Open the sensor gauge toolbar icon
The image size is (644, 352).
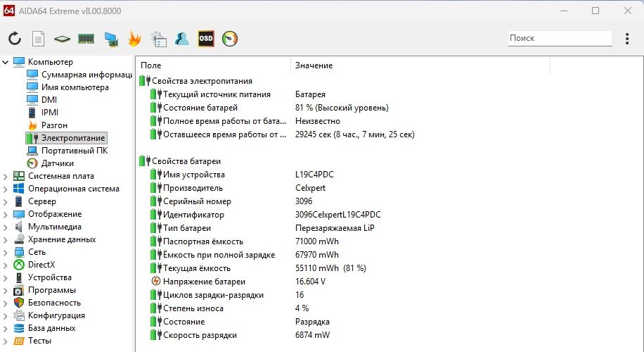(230, 39)
